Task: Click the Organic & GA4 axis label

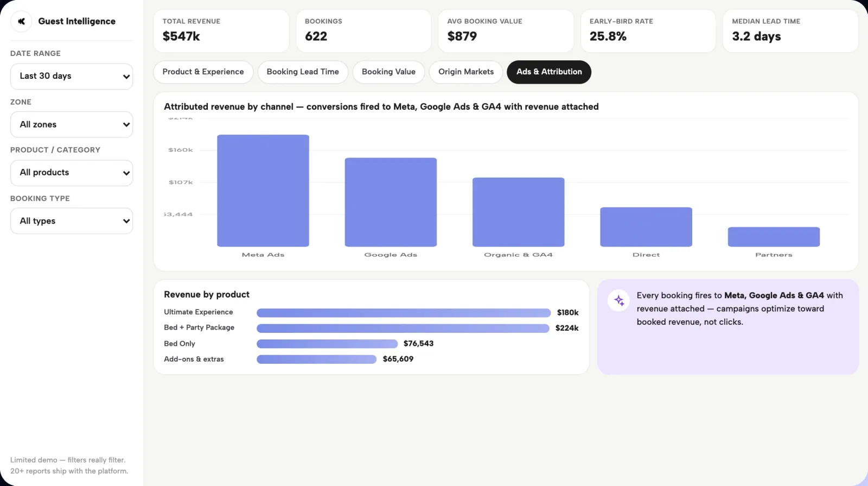Action: 518,255
